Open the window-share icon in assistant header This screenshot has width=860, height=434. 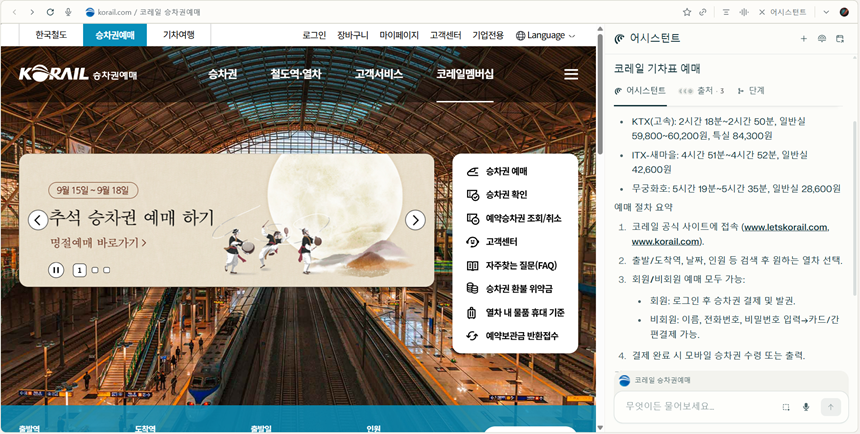tap(839, 38)
